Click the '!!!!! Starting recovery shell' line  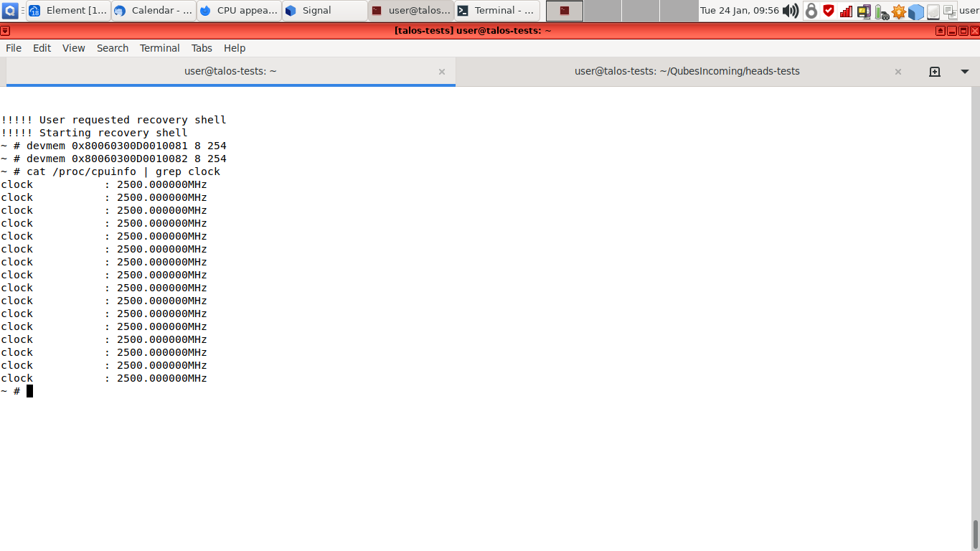(94, 133)
